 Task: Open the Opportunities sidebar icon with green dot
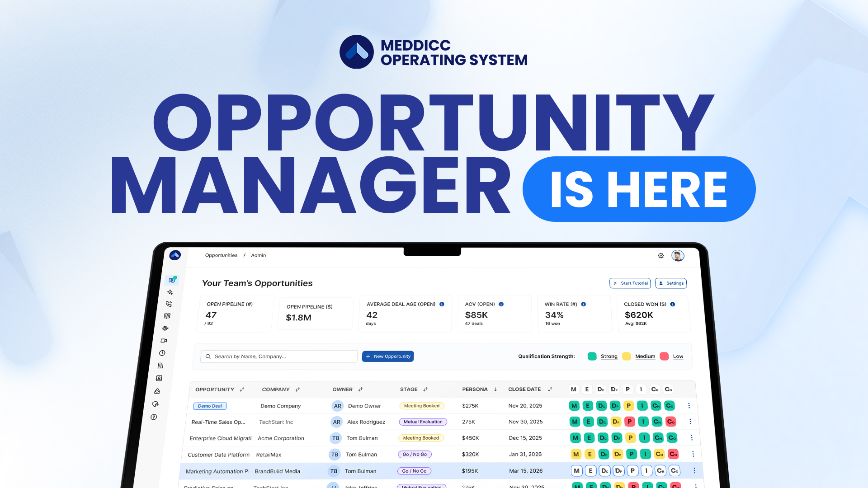pos(172,280)
